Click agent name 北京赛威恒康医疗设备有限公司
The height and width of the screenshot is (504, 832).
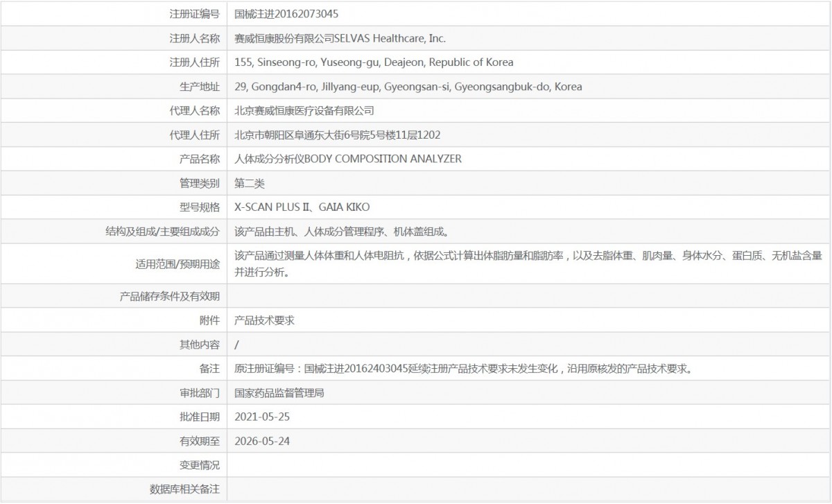(304, 111)
